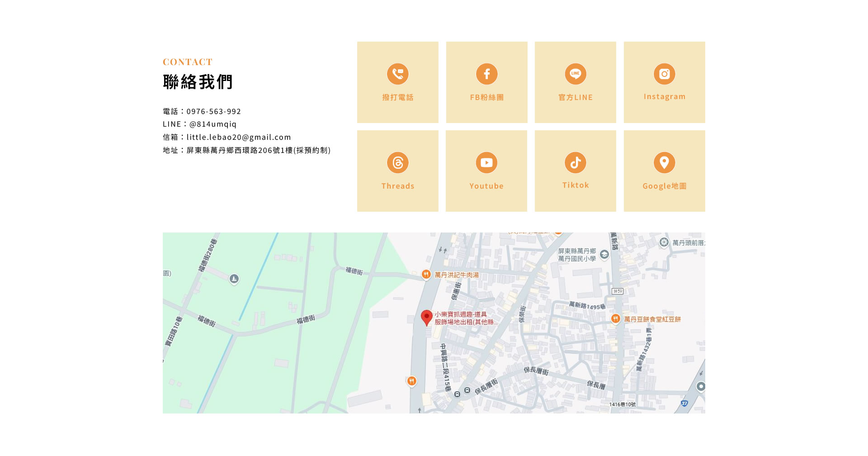Click the official LINE icon

pyautogui.click(x=575, y=74)
